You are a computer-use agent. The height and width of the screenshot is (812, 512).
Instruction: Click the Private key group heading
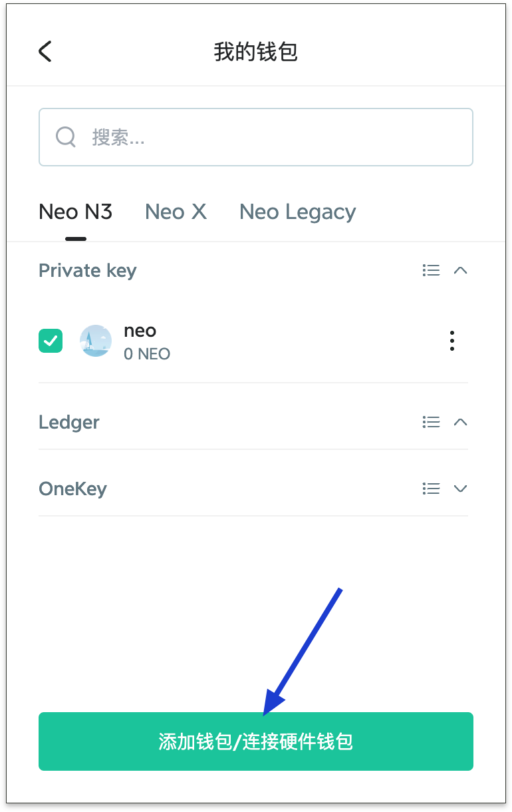coord(87,270)
